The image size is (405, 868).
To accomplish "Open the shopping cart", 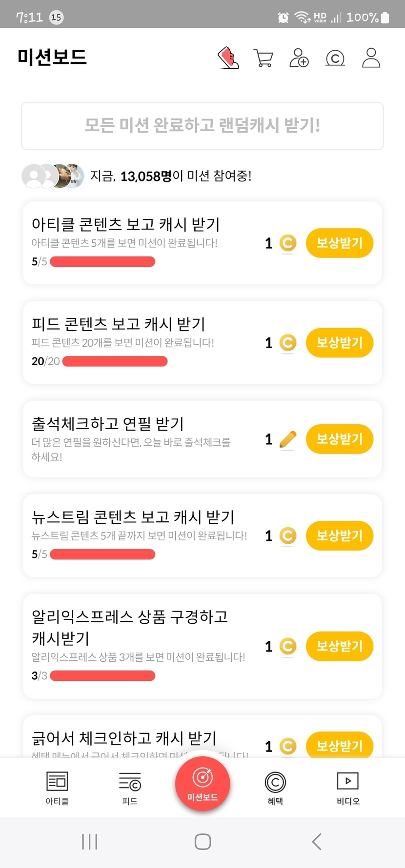I will click(263, 58).
